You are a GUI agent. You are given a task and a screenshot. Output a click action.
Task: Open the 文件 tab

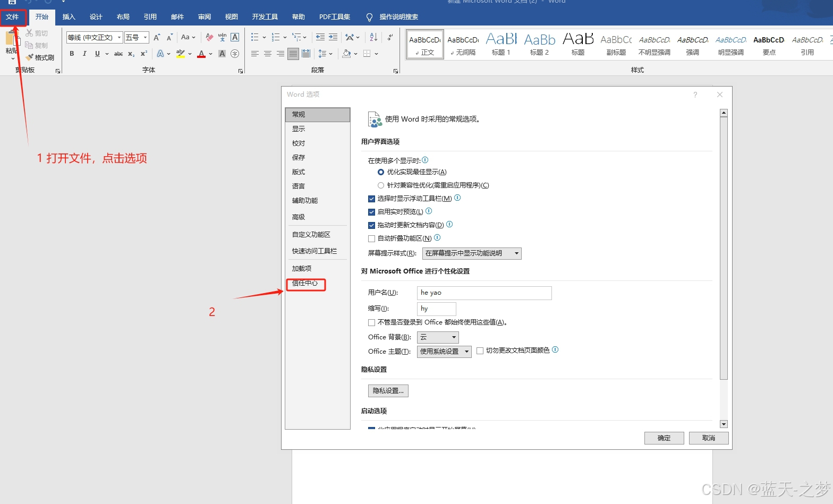pos(13,17)
